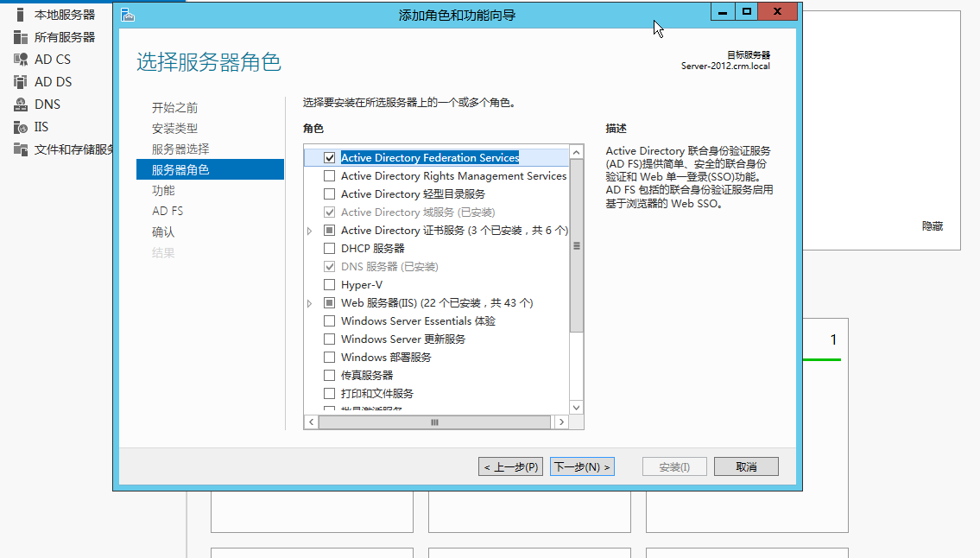Image resolution: width=980 pixels, height=558 pixels.
Task: Click horizontal scroll left arrow in roles list
Action: coord(311,422)
